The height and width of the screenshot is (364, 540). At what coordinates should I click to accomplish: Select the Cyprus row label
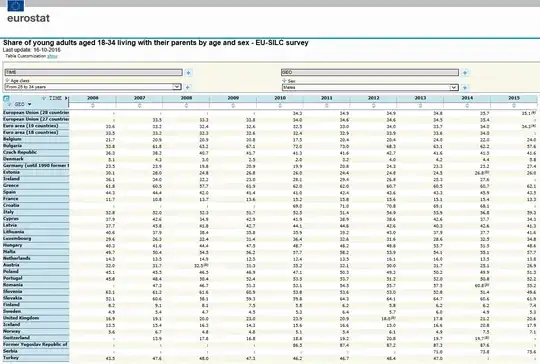tap(11, 219)
